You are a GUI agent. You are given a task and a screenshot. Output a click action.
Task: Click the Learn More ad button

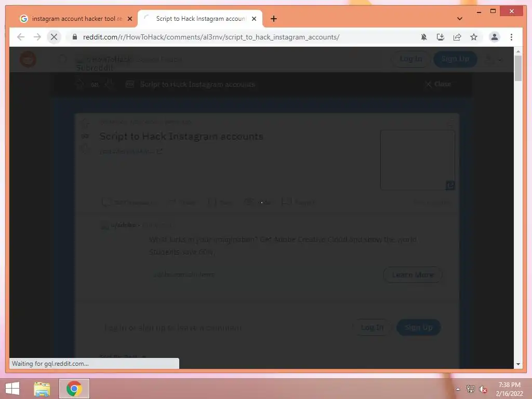(x=413, y=275)
